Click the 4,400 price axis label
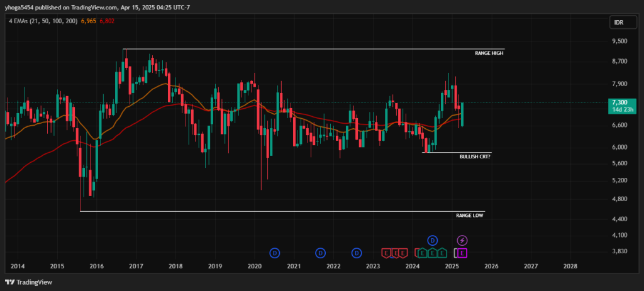The height and width of the screenshot is (291, 644). pos(619,219)
